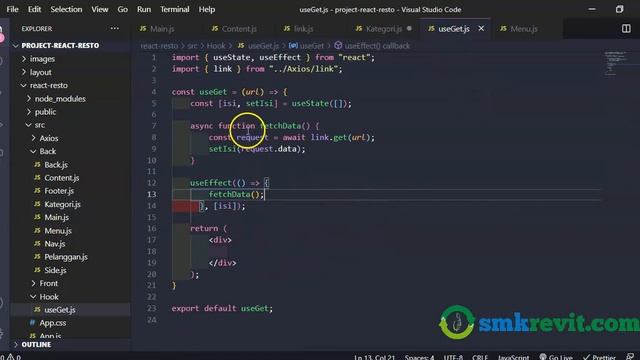Click the split editor icon
This screenshot has width=640, height=360.
(626, 29)
